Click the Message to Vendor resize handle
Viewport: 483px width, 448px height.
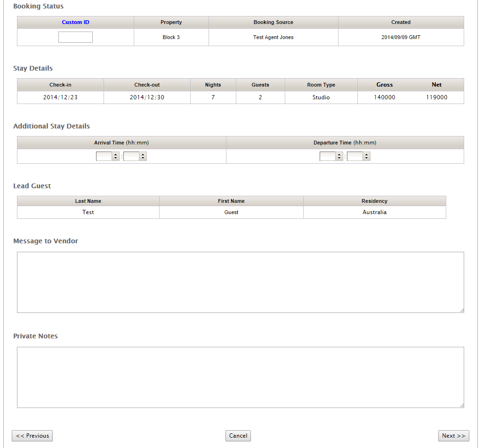click(462, 310)
